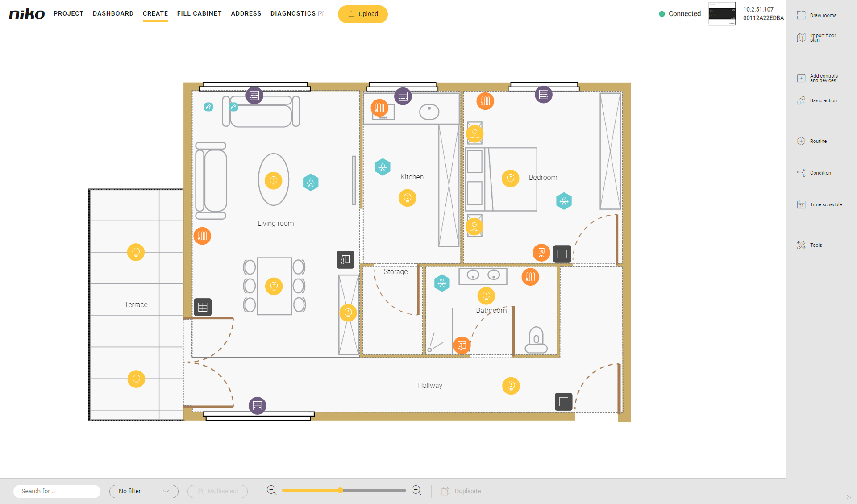Select the lower bedside lamp icon

pyautogui.click(x=474, y=226)
